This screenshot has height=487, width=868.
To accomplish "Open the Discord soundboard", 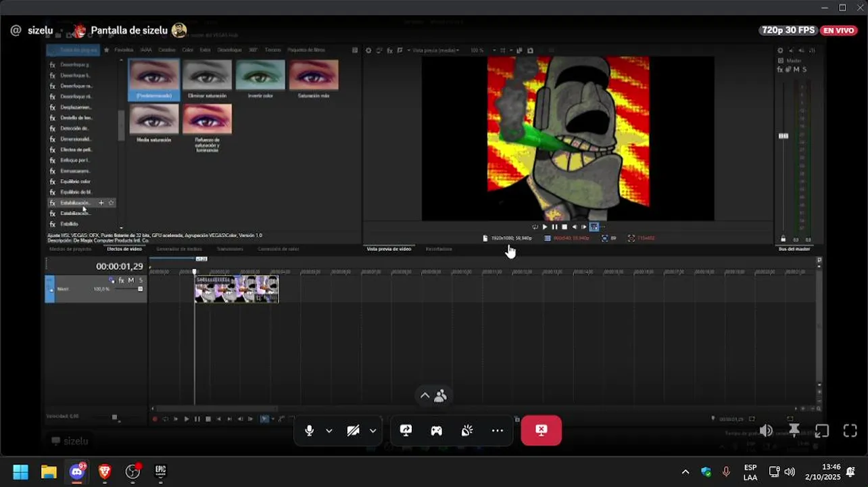I will [467, 431].
